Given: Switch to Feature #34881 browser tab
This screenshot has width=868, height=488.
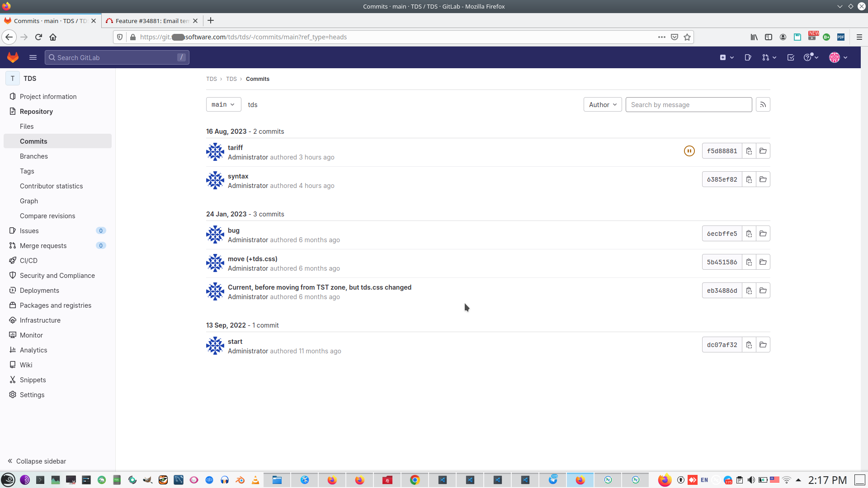Looking at the screenshot, I should [152, 21].
